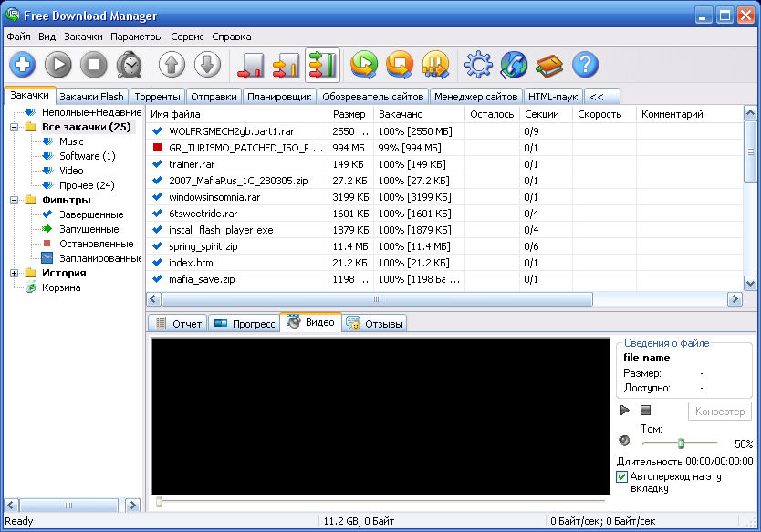Toggle the Автопереход на эту вкладку checkbox
761x532 pixels.
621,476
